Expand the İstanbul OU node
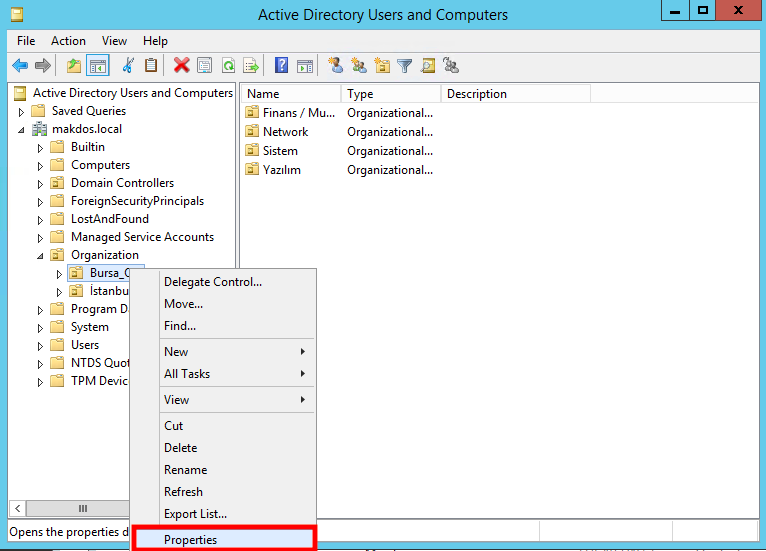The height and width of the screenshot is (551, 766). [59, 292]
